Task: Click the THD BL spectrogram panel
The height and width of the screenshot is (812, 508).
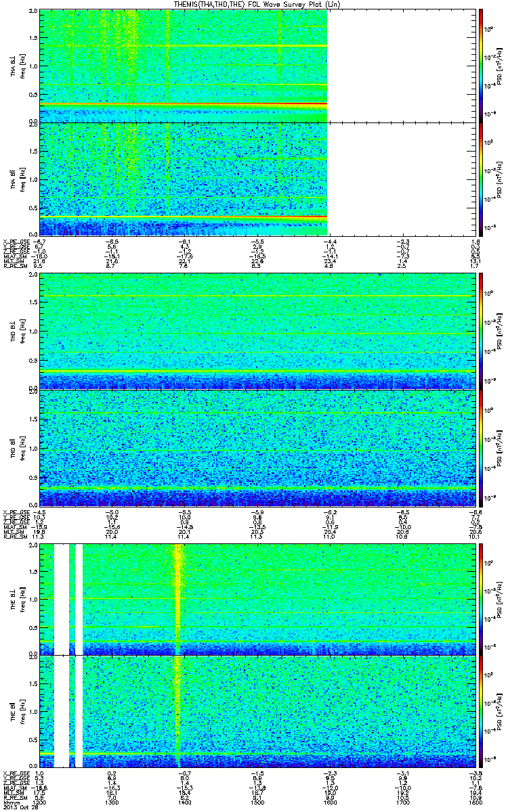Action: (257, 330)
